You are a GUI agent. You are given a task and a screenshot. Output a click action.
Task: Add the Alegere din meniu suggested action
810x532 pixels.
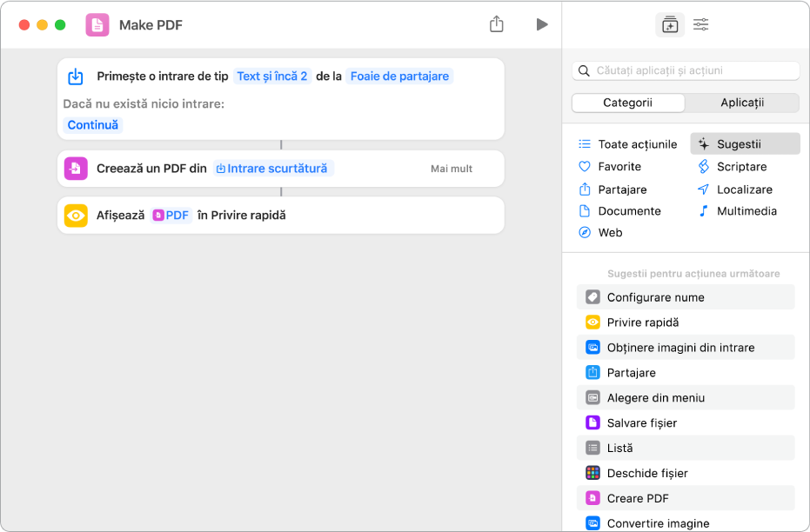[655, 397]
